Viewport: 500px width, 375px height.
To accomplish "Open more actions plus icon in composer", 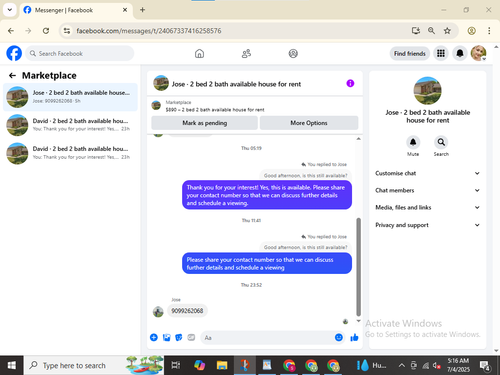I will pos(154,337).
